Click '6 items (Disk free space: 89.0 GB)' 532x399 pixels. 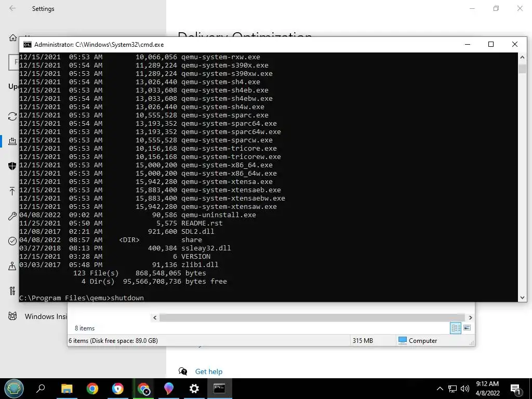[113, 341]
